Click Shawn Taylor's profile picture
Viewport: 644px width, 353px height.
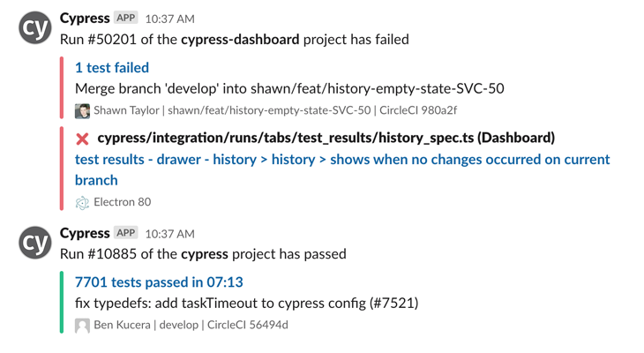pos(82,111)
